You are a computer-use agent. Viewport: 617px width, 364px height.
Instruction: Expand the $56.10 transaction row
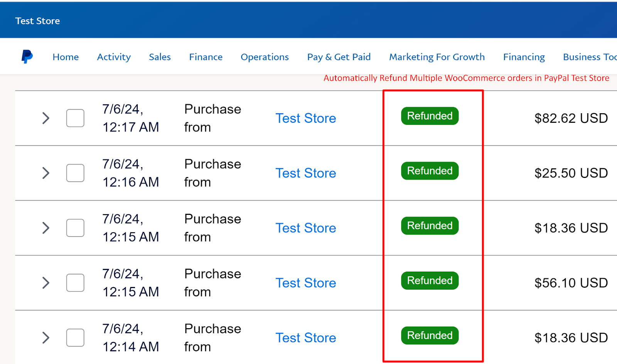tap(46, 283)
